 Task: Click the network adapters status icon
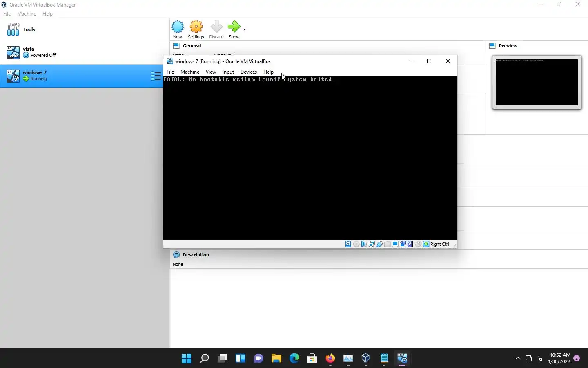372,244
